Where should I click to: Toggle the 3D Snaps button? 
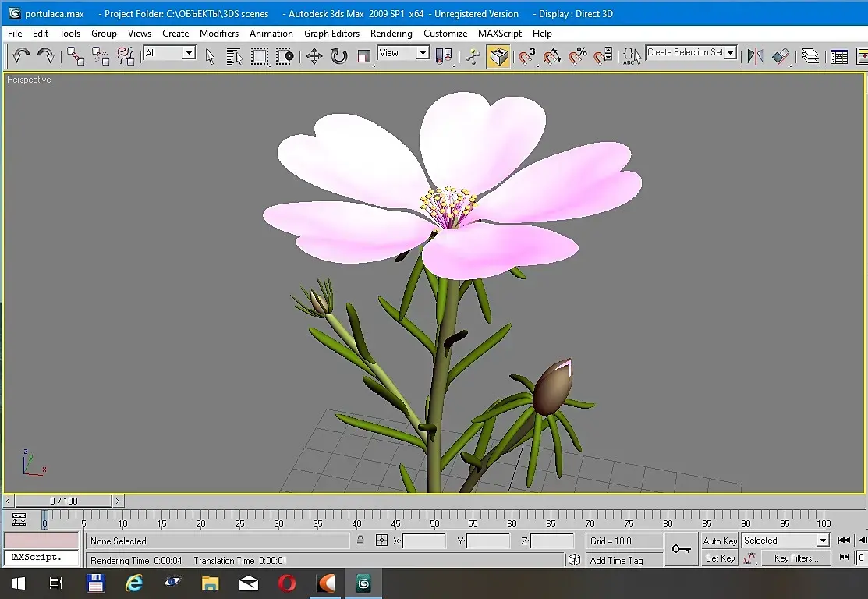point(527,56)
